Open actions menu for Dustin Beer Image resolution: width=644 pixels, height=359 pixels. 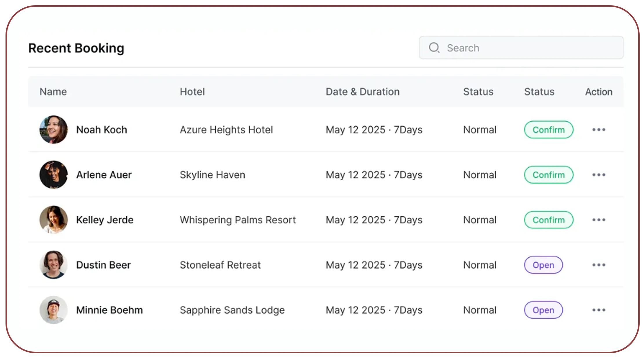[599, 265]
